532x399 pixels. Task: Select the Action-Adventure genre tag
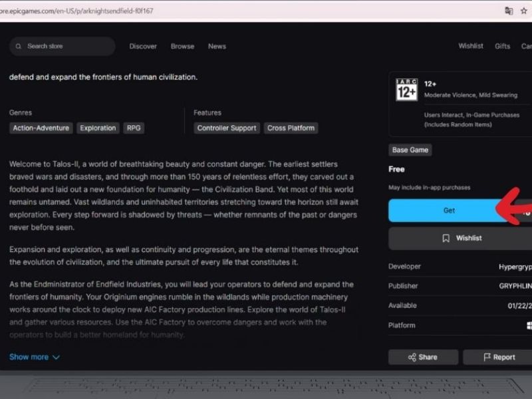(x=41, y=128)
